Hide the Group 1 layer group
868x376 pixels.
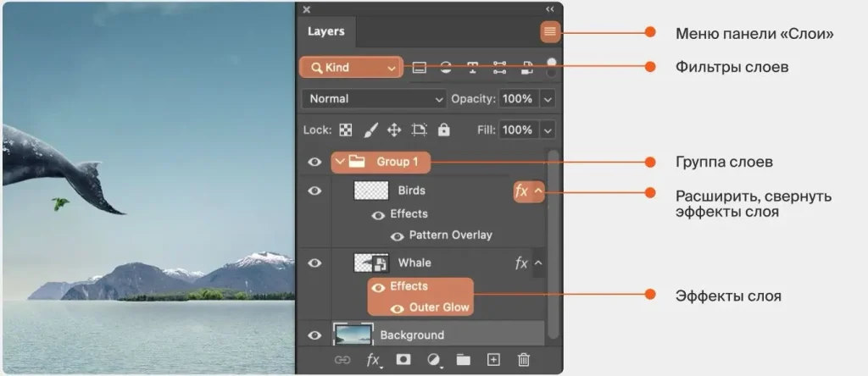[x=314, y=161]
